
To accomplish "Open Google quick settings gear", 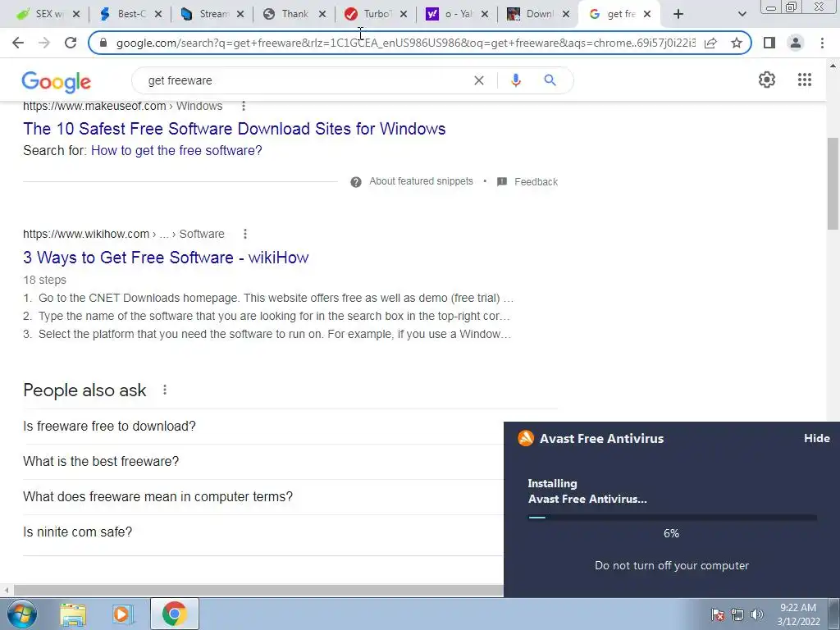I will 767,80.
